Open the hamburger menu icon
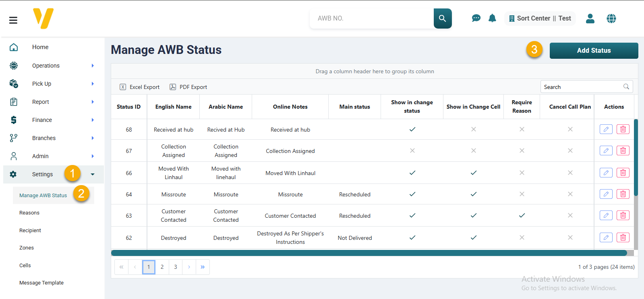The height and width of the screenshot is (299, 644). pos(13,20)
